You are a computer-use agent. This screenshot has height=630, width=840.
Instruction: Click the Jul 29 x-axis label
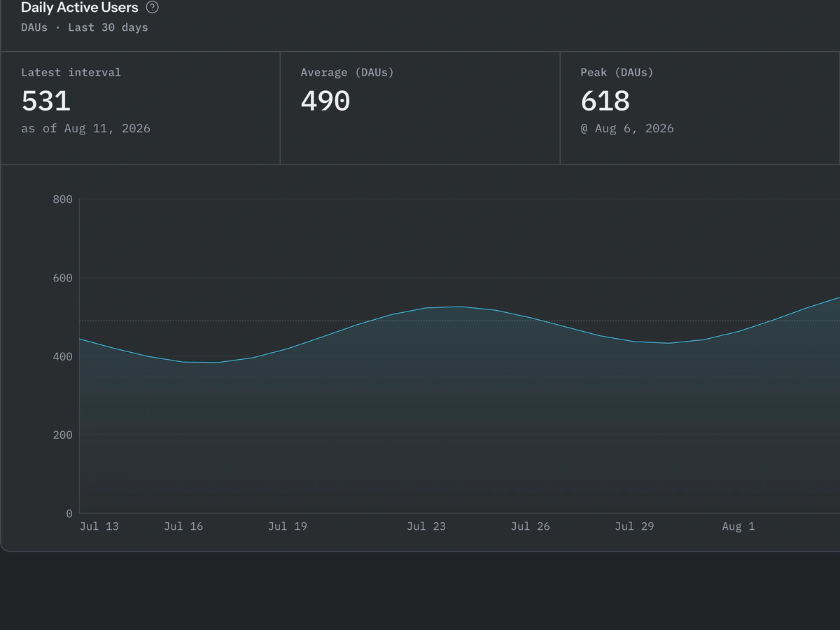point(635,526)
